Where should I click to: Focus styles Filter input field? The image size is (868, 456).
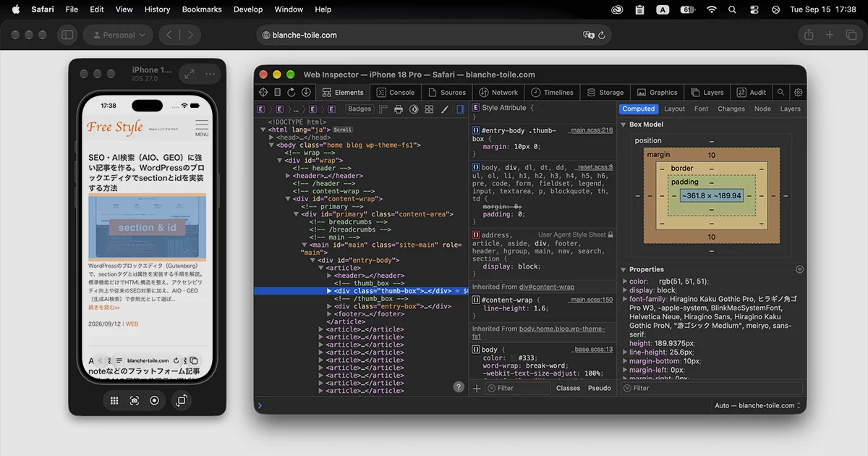point(517,389)
